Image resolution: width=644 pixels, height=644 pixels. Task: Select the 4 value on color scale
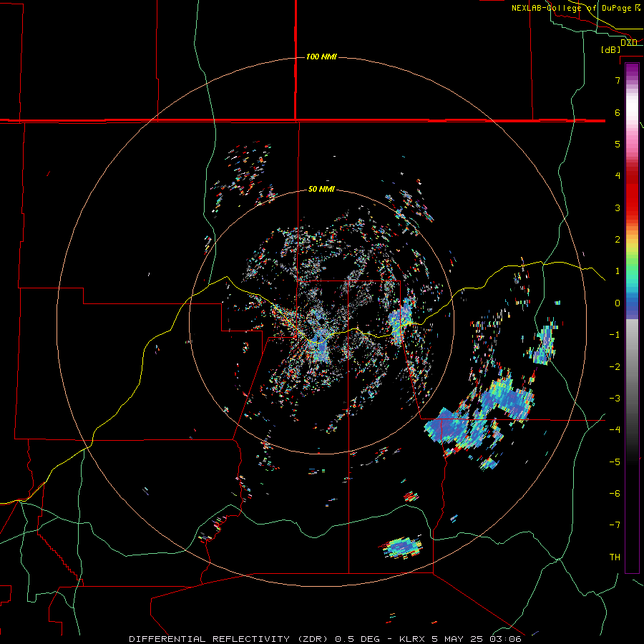point(618,176)
